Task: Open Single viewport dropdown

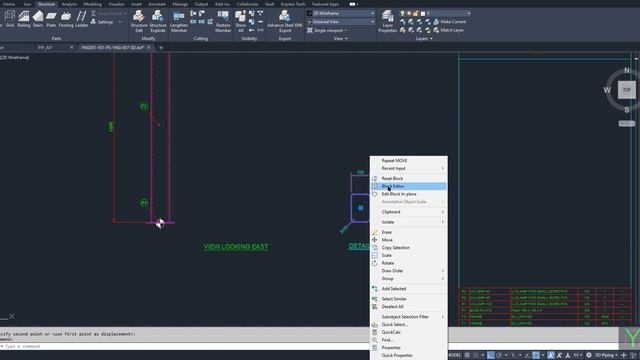Action: click(x=327, y=31)
